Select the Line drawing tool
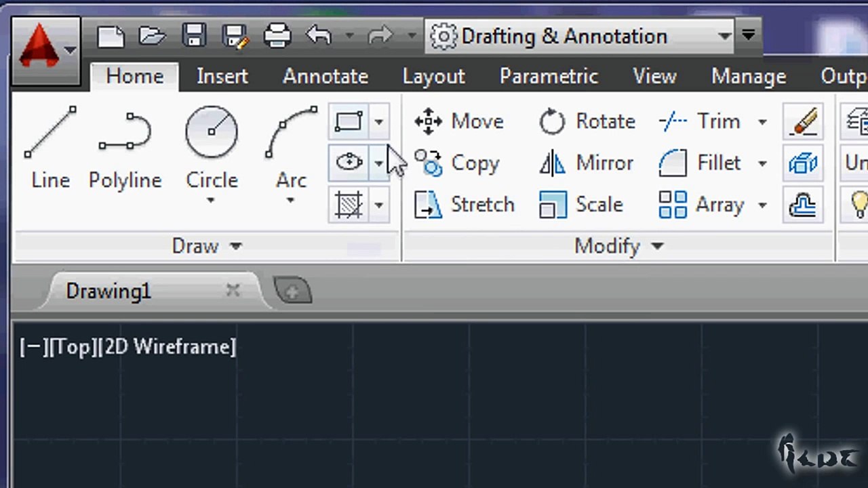Screen dimensions: 868x488 coord(51,148)
